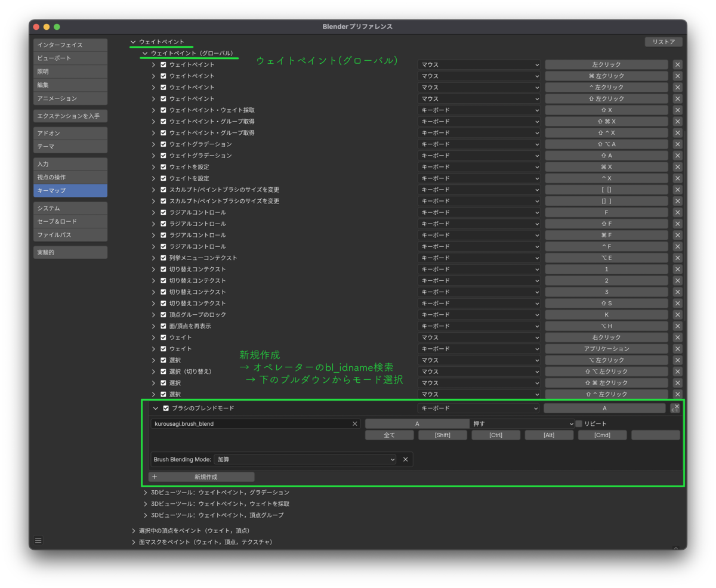Remove the 面/頂点を再表示 keymap entry
The image size is (716, 588).
pos(677,326)
